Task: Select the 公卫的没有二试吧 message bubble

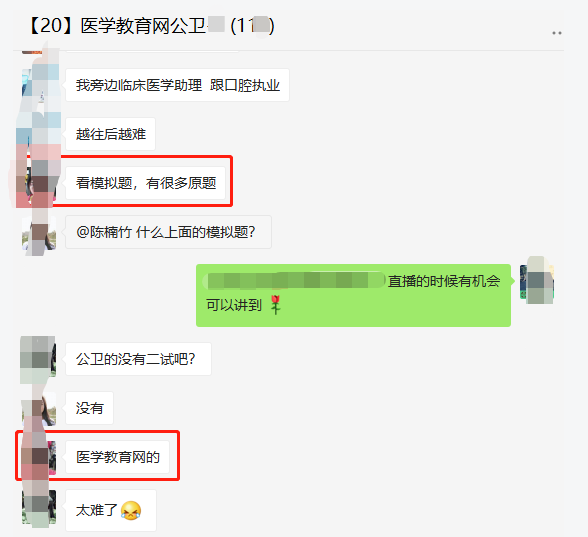Action: pos(138,359)
